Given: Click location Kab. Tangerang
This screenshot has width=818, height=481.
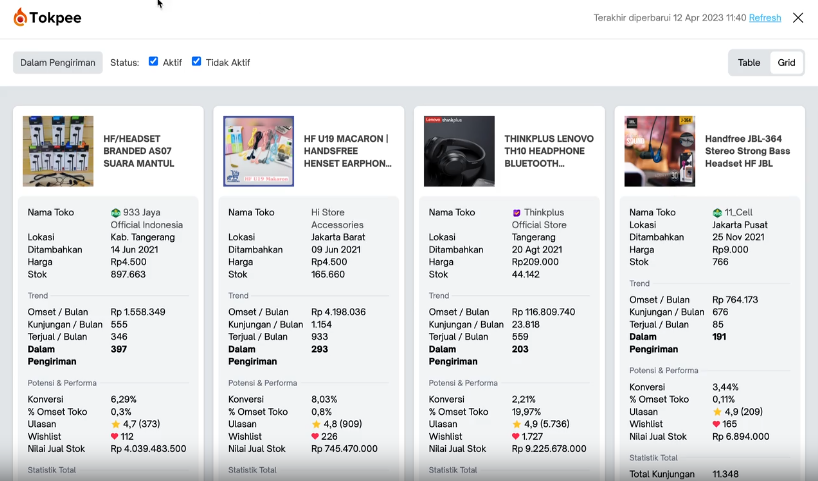Looking at the screenshot, I should pos(142,237).
